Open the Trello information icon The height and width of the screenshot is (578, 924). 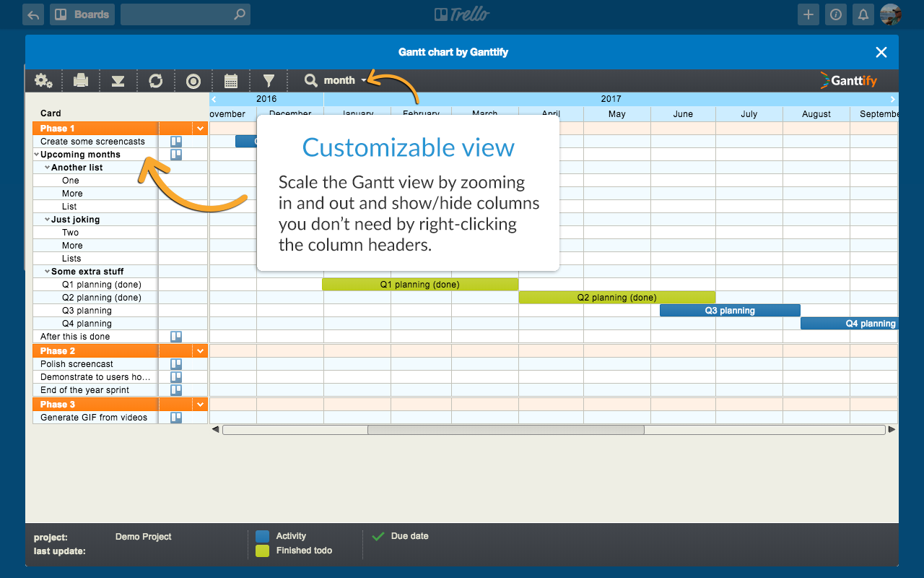[x=836, y=14]
